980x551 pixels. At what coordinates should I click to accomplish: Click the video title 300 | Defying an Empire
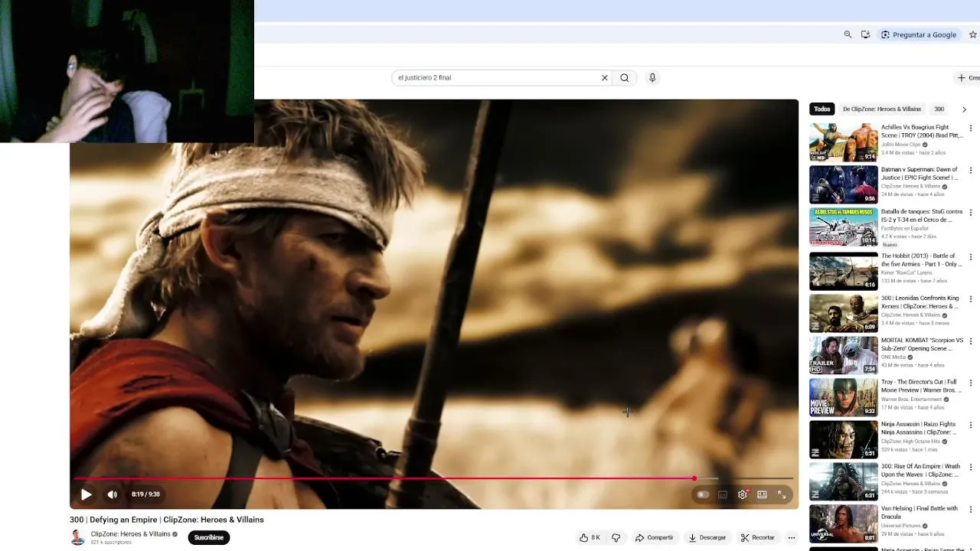coord(167,520)
